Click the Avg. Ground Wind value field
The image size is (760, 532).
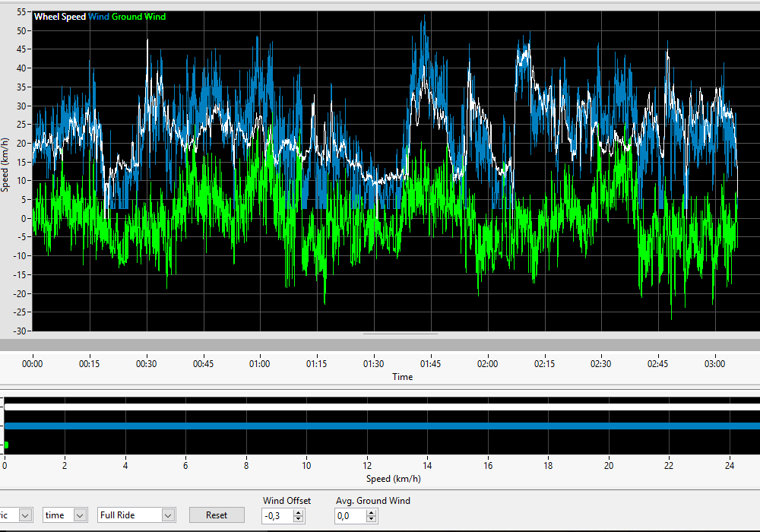[350, 516]
